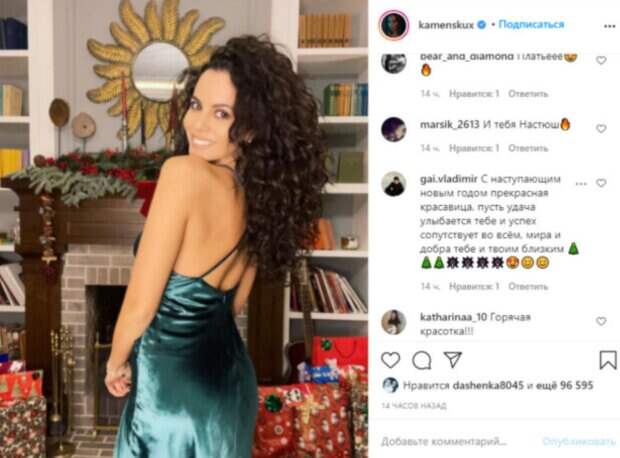Open comment bubble icon below post
The height and width of the screenshot is (458, 620).
pyautogui.click(x=422, y=360)
